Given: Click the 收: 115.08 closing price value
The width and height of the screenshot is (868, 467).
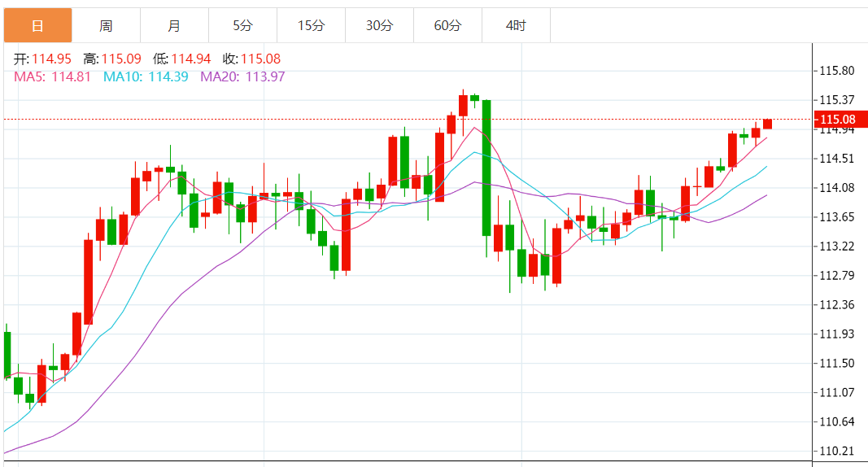Looking at the screenshot, I should (x=251, y=59).
